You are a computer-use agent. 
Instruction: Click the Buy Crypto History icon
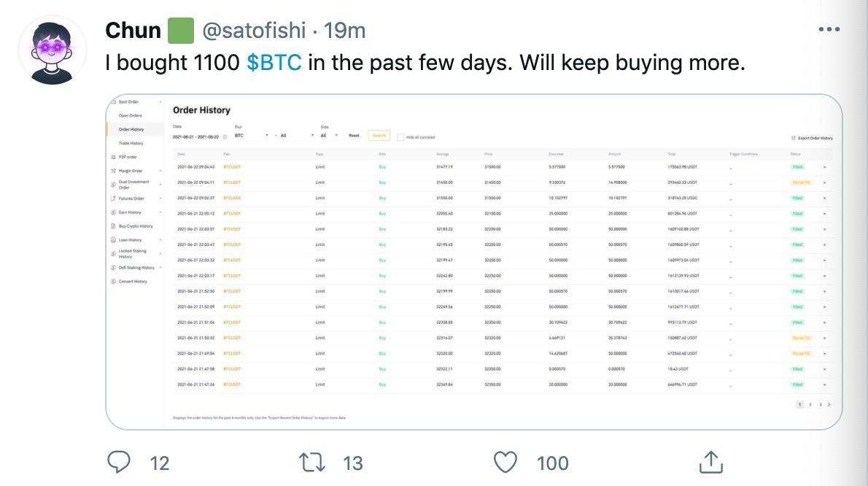tap(113, 226)
